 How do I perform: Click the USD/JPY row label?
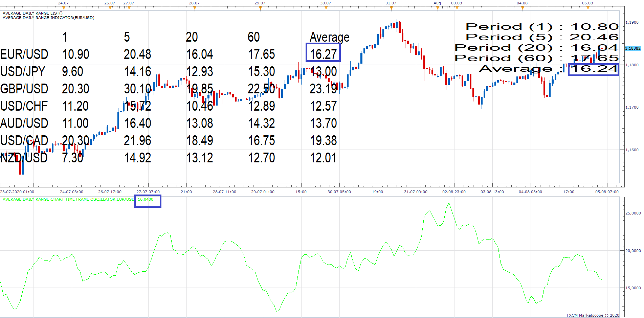(23, 71)
